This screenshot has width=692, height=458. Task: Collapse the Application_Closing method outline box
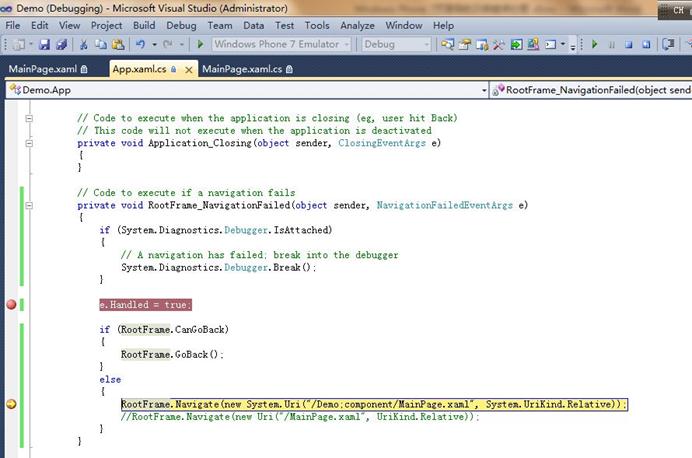point(30,143)
